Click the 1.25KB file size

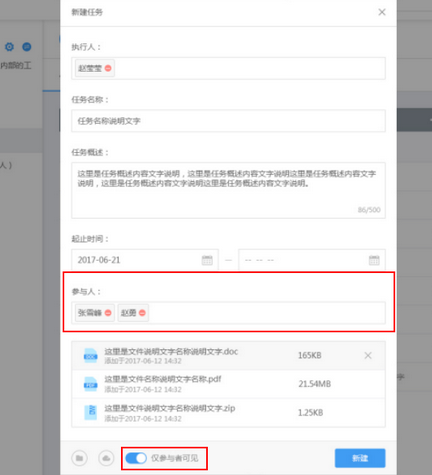pos(310,413)
